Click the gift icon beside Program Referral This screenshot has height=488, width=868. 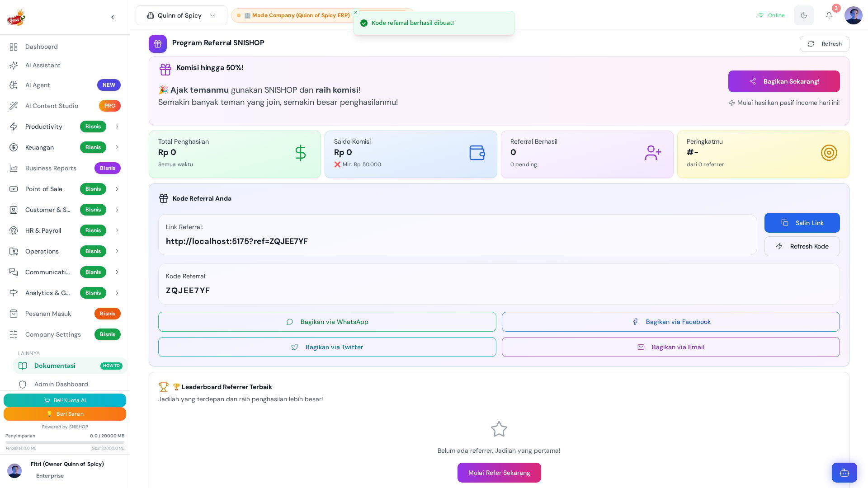coord(158,44)
